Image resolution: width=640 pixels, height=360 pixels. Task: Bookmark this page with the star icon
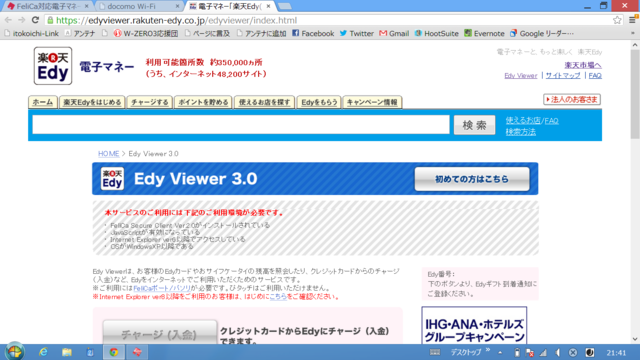617,20
